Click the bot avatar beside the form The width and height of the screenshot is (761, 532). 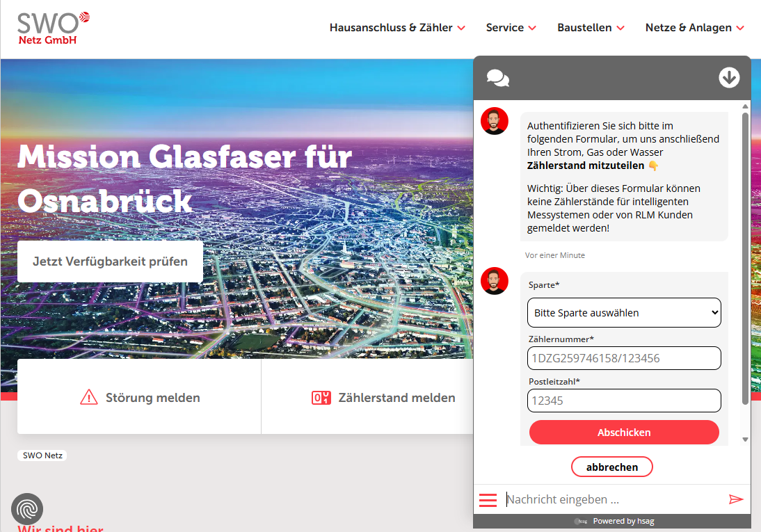(495, 280)
